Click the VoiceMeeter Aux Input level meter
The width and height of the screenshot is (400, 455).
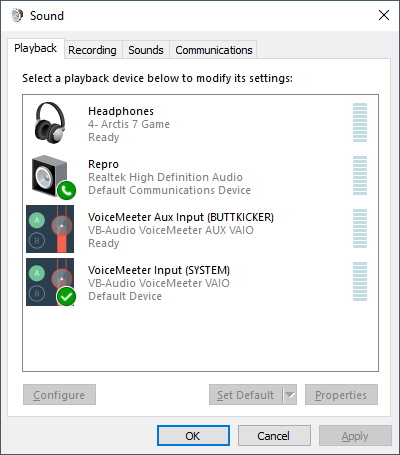coord(360,228)
